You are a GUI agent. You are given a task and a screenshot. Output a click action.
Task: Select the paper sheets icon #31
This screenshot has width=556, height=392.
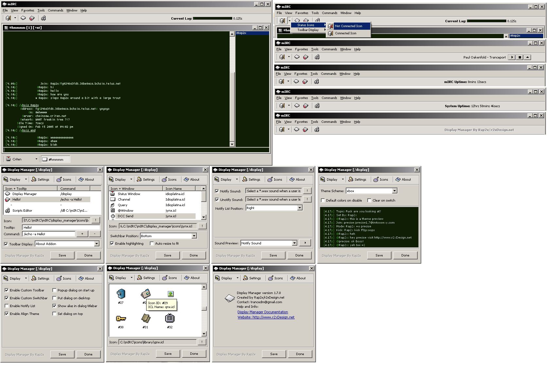point(146,318)
